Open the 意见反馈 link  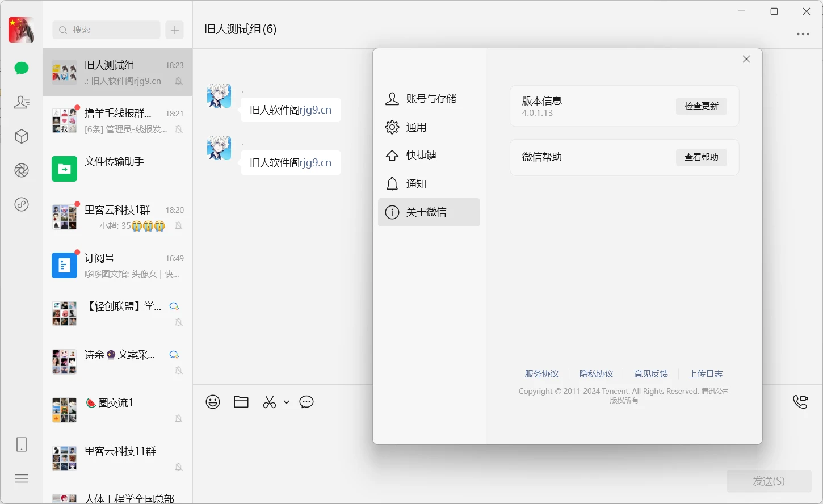point(651,374)
